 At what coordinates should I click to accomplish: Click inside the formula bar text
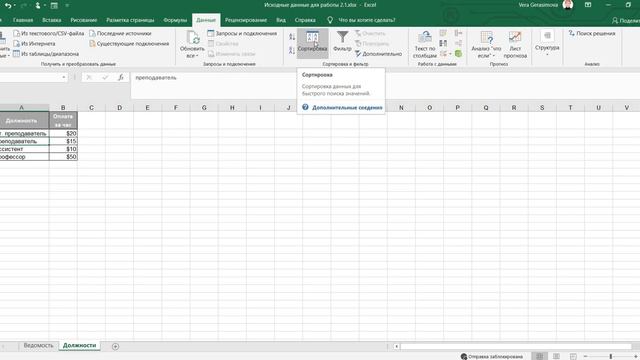tap(156, 78)
